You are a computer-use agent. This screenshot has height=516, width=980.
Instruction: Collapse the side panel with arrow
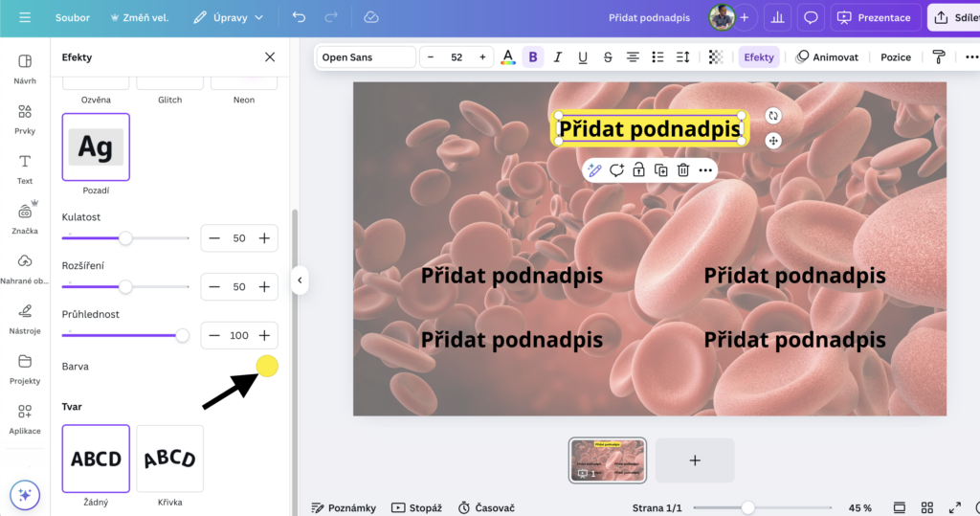(x=300, y=280)
